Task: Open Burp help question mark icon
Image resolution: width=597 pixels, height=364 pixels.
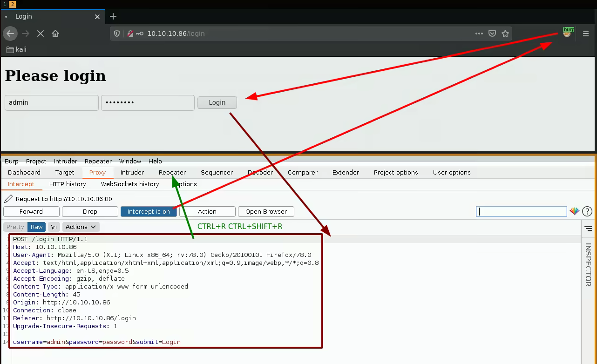Action: point(587,211)
